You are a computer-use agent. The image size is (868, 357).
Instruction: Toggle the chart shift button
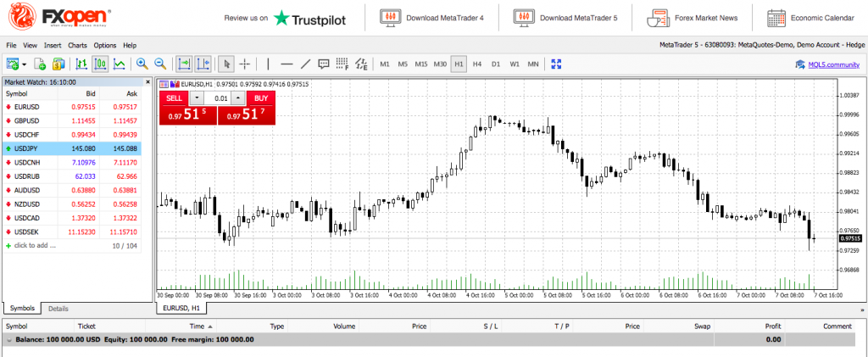[203, 64]
